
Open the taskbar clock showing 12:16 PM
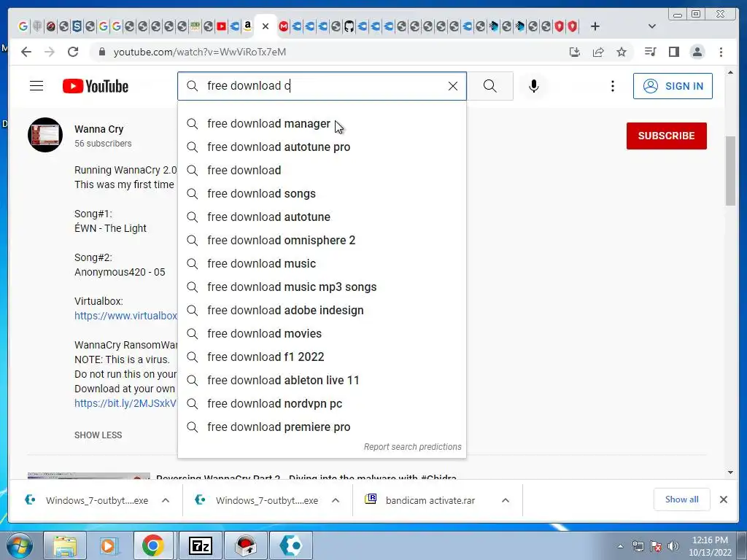click(x=710, y=546)
